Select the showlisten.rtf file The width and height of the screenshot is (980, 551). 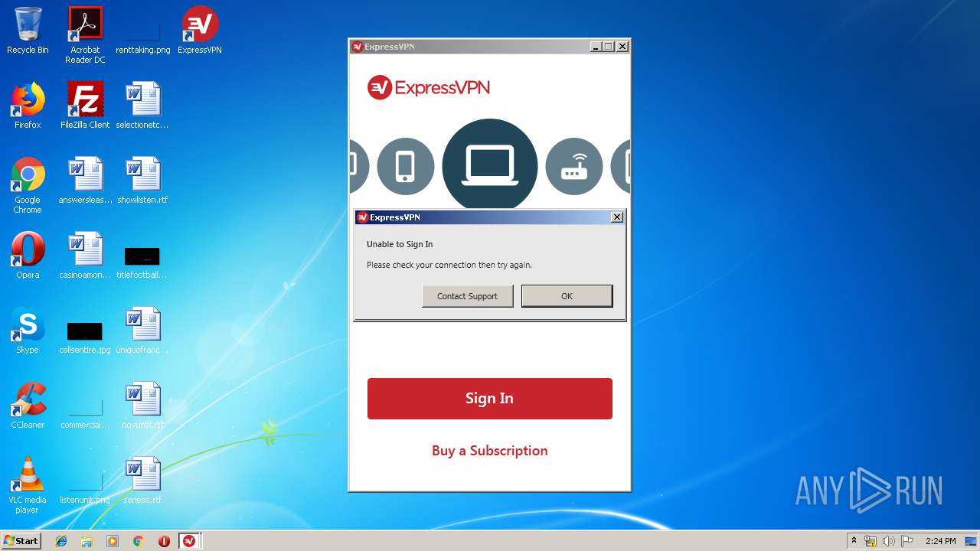coord(143,181)
